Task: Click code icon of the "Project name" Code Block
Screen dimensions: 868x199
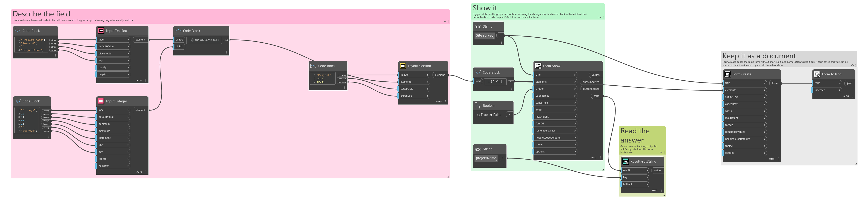Action: click(x=18, y=31)
